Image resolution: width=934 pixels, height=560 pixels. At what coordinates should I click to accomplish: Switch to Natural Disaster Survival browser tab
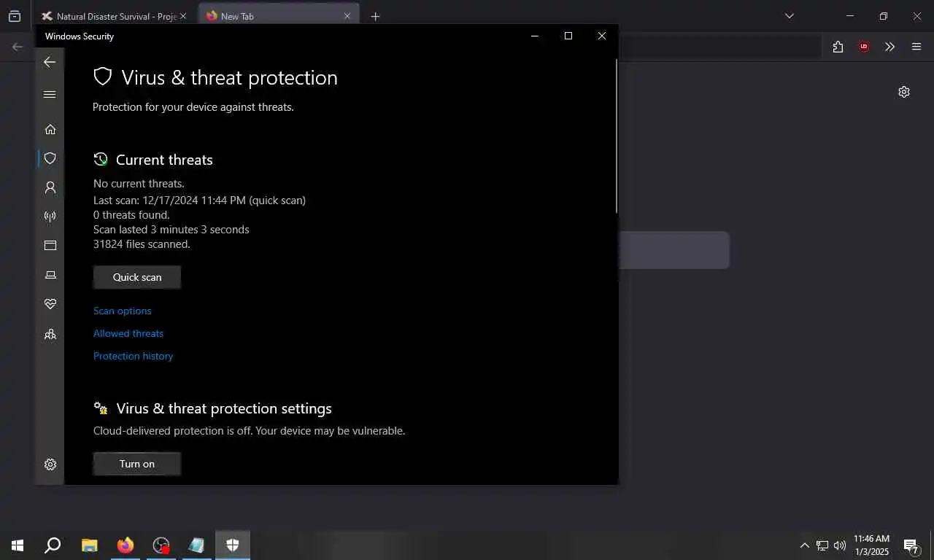click(115, 16)
